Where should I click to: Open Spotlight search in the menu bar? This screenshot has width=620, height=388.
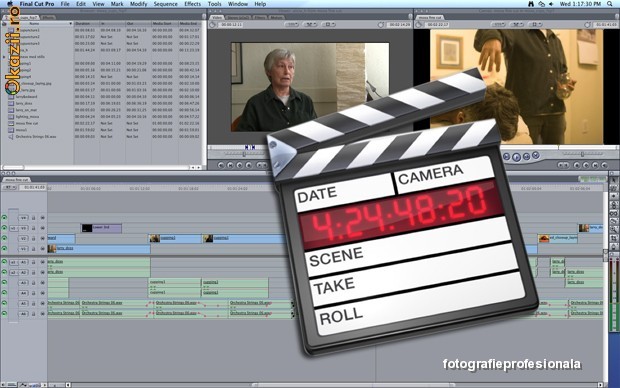tap(610, 4)
